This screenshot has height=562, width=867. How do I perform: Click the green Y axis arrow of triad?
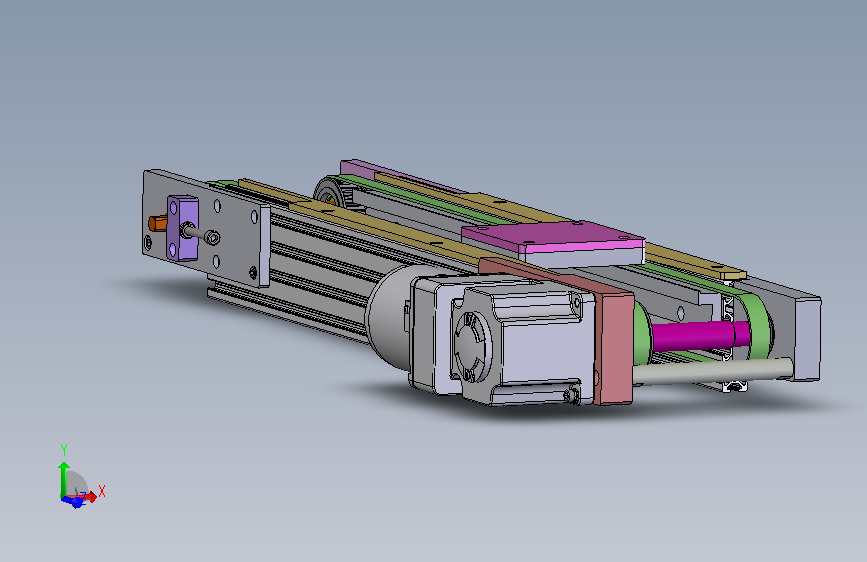(x=64, y=478)
